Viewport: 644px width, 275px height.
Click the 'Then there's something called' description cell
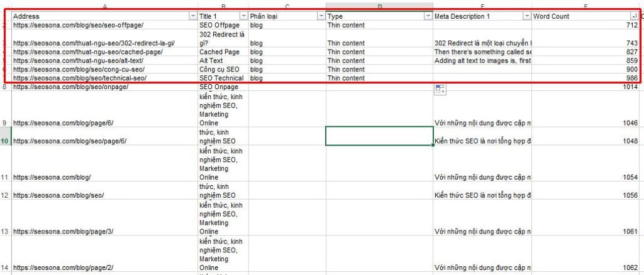(x=482, y=51)
